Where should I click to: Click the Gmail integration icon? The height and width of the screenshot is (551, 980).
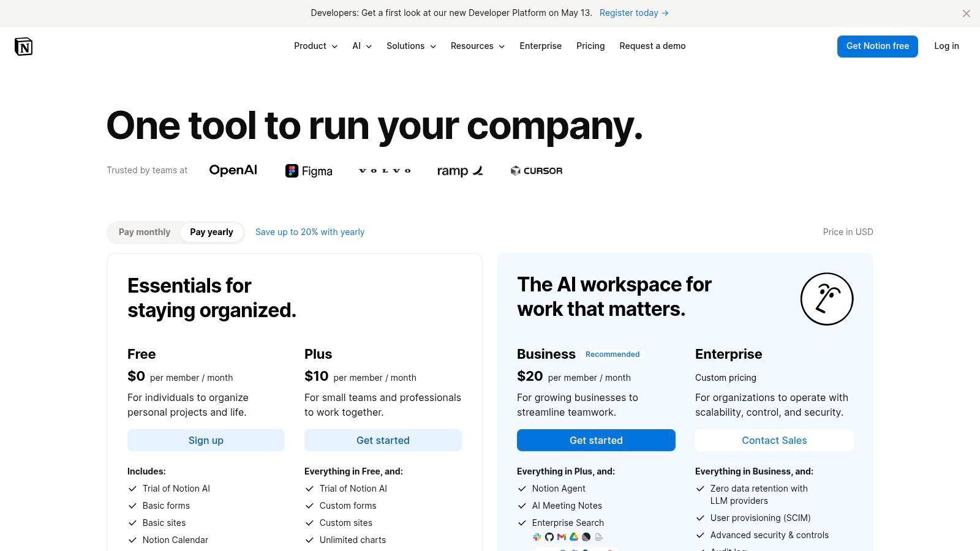tap(560, 537)
